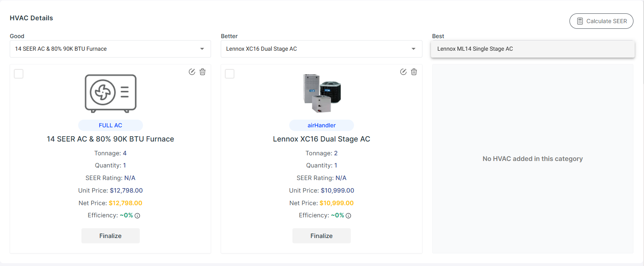Viewport: 644px width, 266px height.
Task: Click the Unit Price $12,798.00 value
Action: point(126,191)
